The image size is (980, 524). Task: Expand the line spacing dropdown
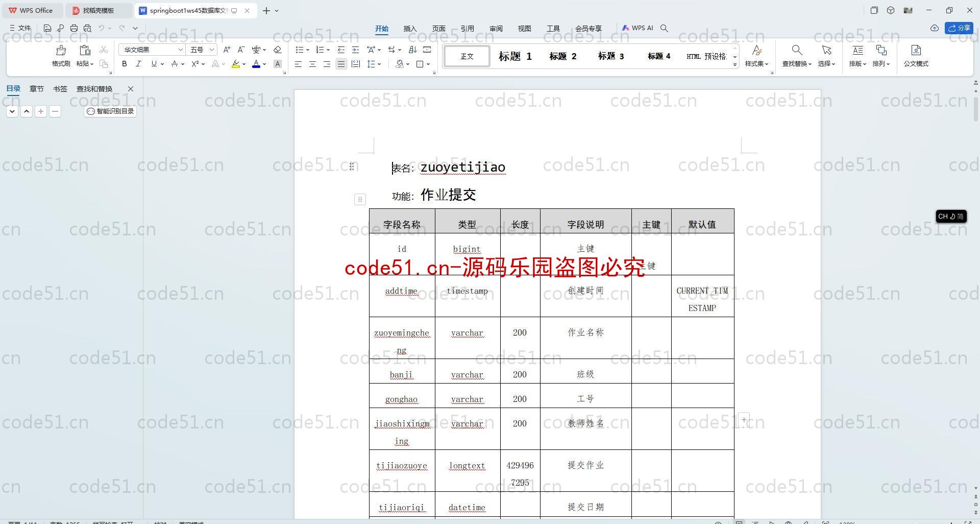point(379,64)
